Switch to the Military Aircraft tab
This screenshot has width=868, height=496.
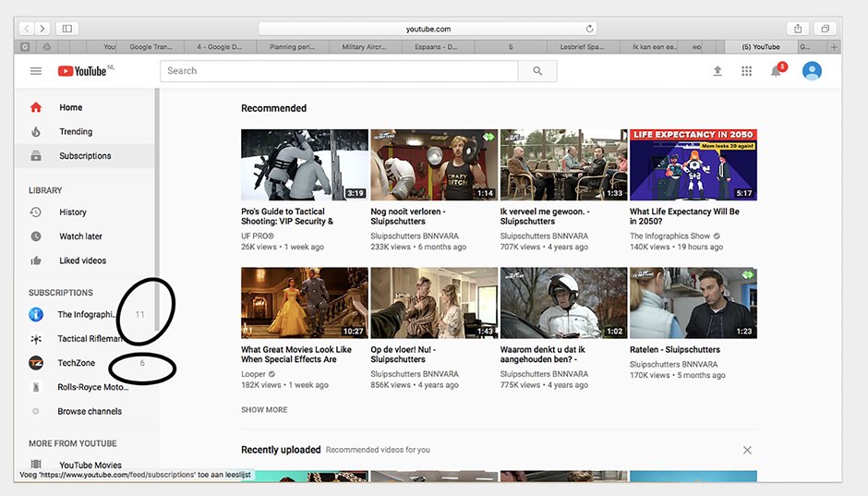pyautogui.click(x=367, y=46)
